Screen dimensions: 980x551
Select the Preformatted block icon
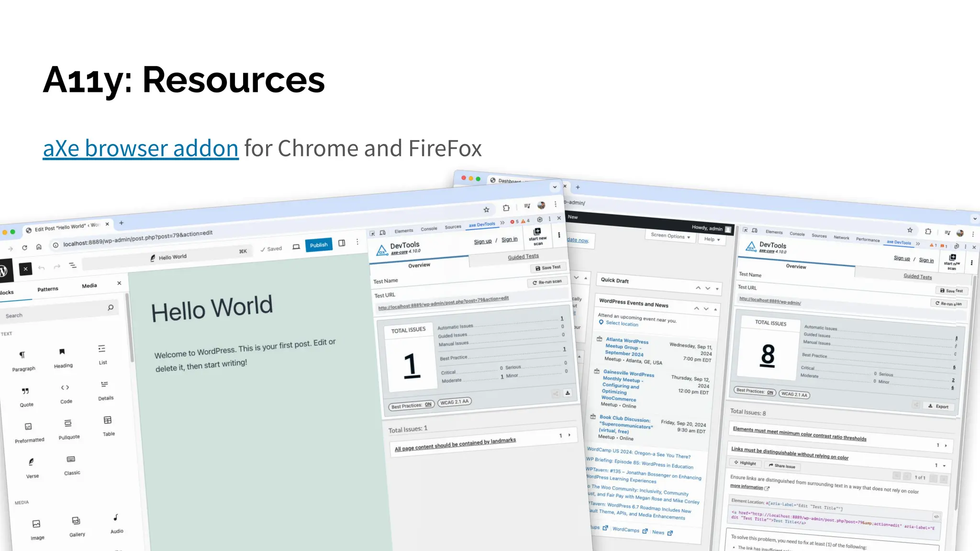pyautogui.click(x=28, y=427)
